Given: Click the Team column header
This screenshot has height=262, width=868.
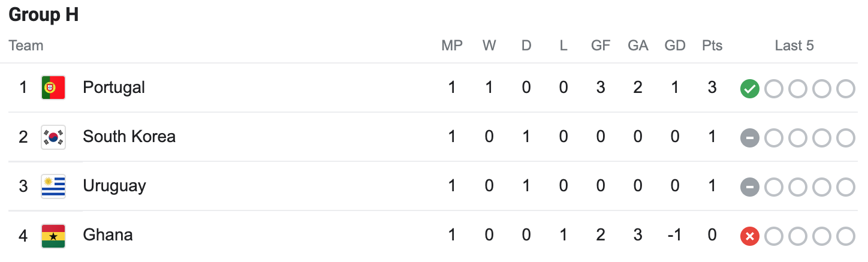Looking at the screenshot, I should 26,46.
